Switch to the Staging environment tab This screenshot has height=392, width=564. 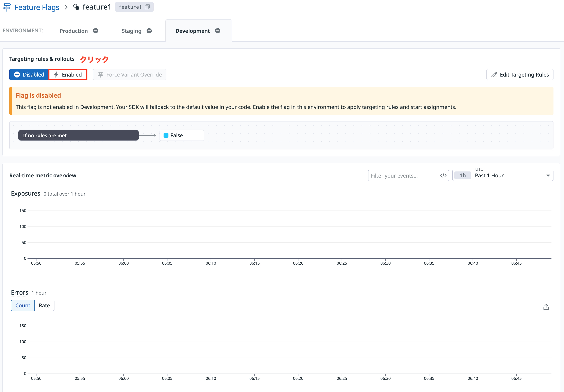click(131, 31)
